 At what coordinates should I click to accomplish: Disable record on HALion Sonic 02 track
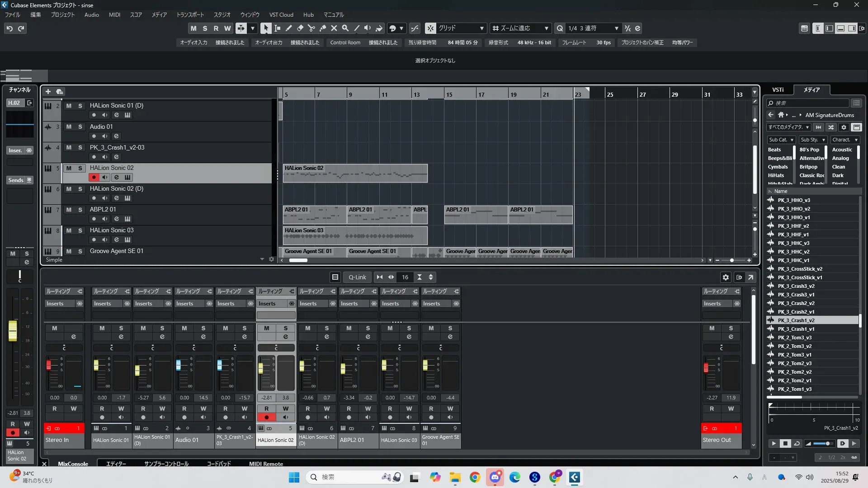point(94,177)
